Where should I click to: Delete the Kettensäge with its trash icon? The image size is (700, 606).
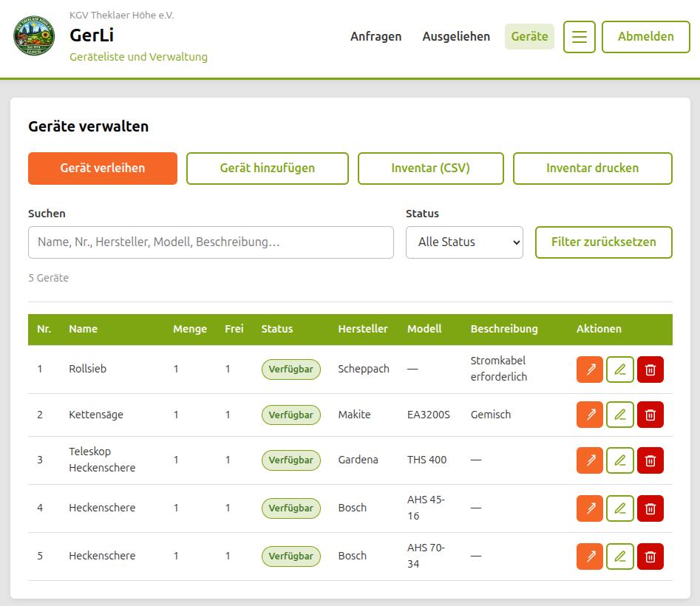pyautogui.click(x=650, y=415)
